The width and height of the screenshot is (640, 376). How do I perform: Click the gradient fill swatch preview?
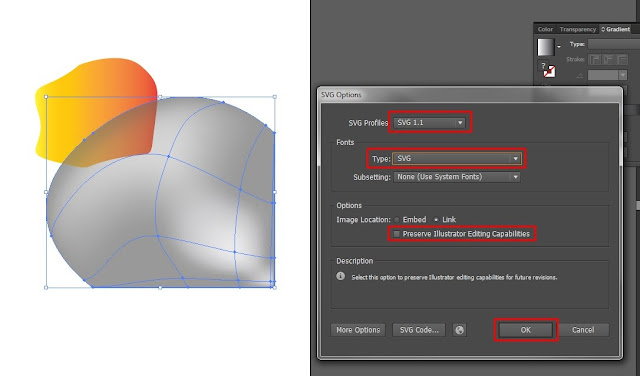(546, 47)
